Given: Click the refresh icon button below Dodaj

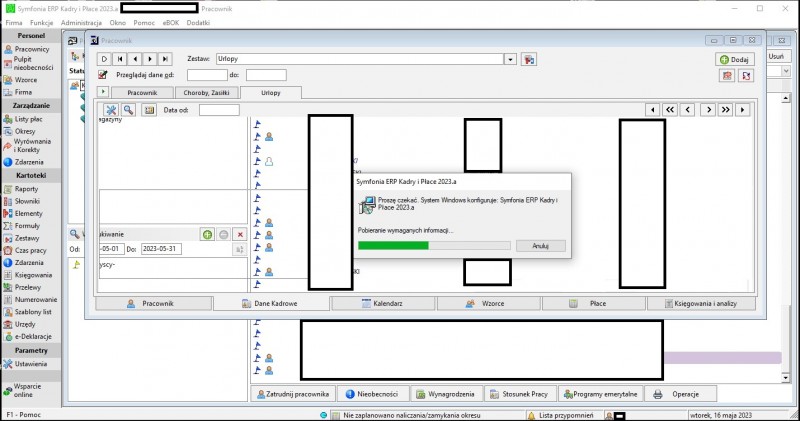Looking at the screenshot, I should click(746, 76).
